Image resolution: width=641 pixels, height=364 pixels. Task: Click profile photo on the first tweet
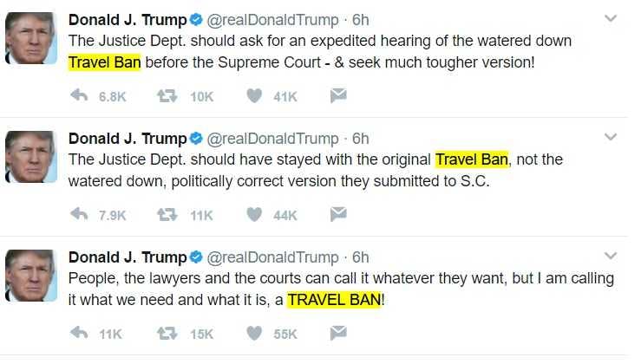click(31, 38)
